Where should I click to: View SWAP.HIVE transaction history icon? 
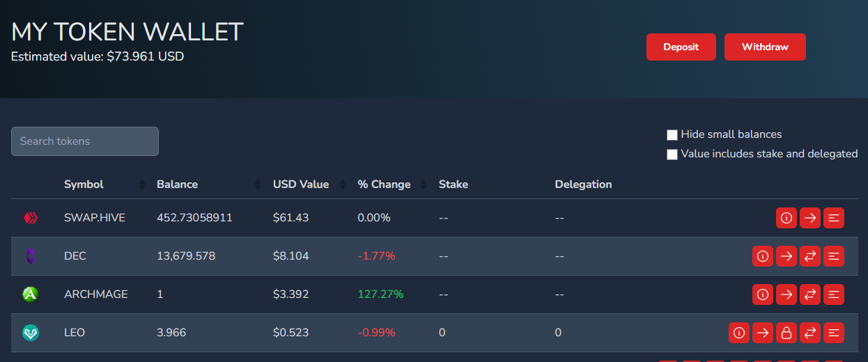[x=834, y=218]
